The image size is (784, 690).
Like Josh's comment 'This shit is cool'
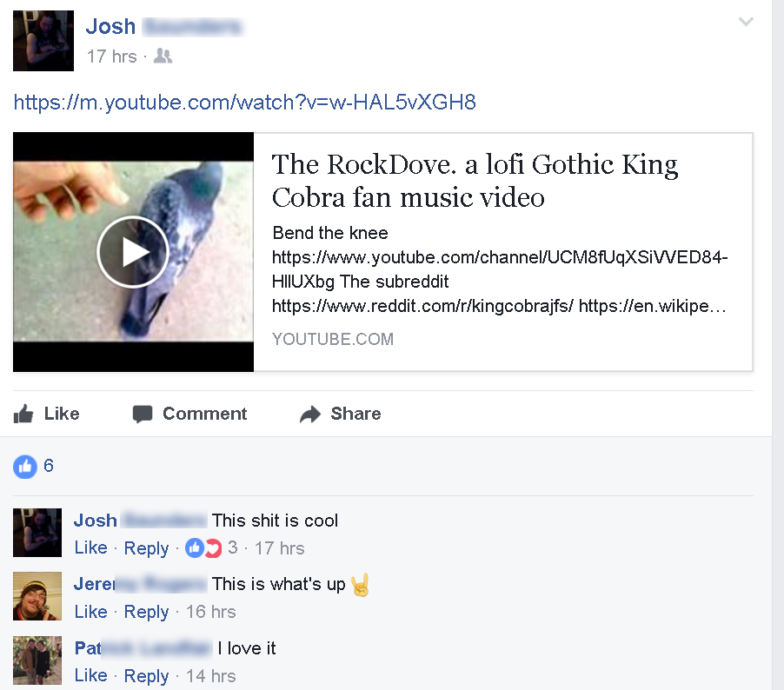[x=90, y=547]
